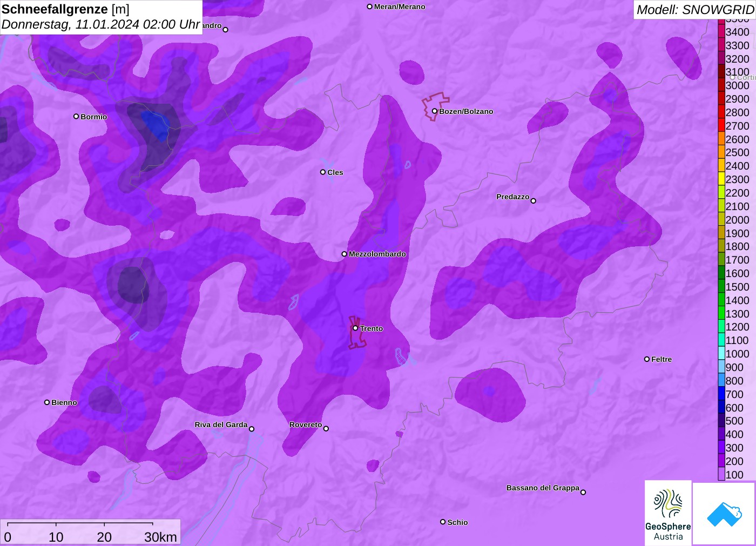Click the Riva del Garda marker
The height and width of the screenshot is (546, 756).
click(x=252, y=429)
